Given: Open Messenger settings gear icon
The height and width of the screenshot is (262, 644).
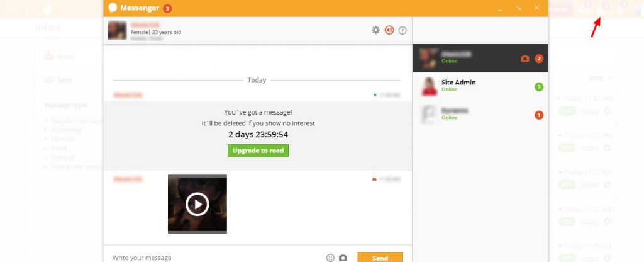Looking at the screenshot, I should click(376, 30).
